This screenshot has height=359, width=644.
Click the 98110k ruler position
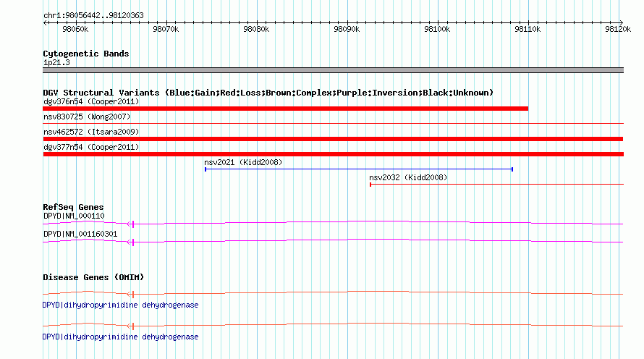pyautogui.click(x=528, y=29)
